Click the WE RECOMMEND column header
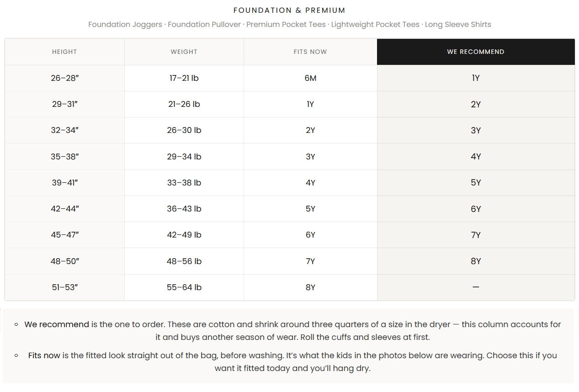This screenshot has width=579, height=392. tap(476, 52)
